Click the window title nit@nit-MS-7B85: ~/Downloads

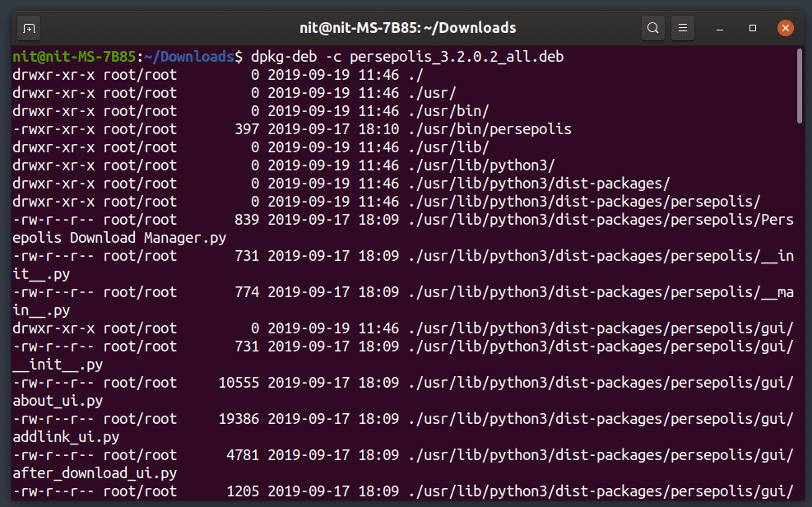pos(407,28)
